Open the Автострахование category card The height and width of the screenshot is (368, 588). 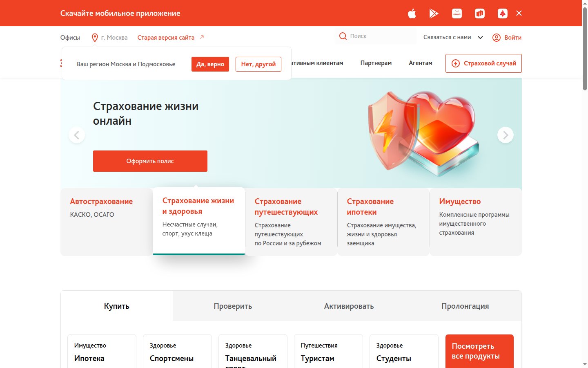point(107,222)
